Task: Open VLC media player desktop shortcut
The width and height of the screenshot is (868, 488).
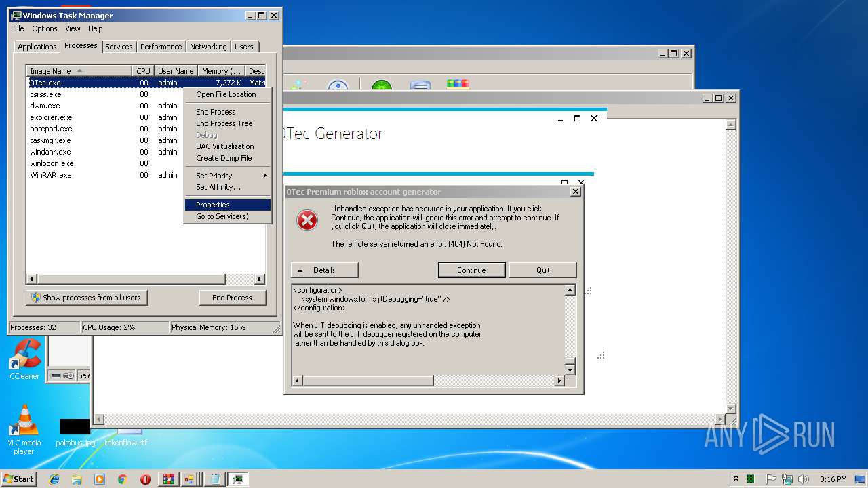Action: point(24,430)
